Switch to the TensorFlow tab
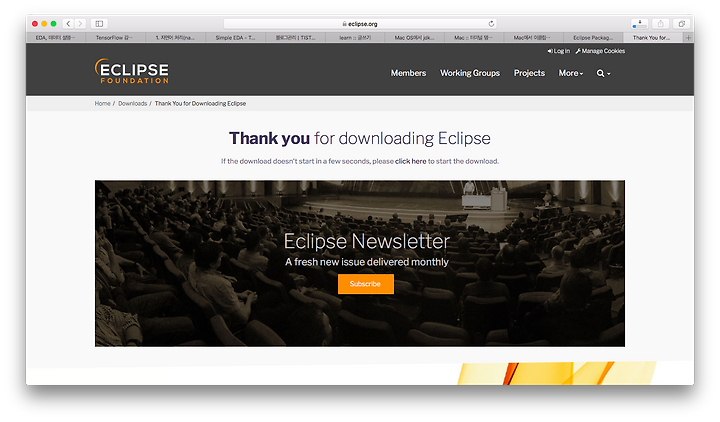The height and width of the screenshot is (422, 720). click(115, 38)
